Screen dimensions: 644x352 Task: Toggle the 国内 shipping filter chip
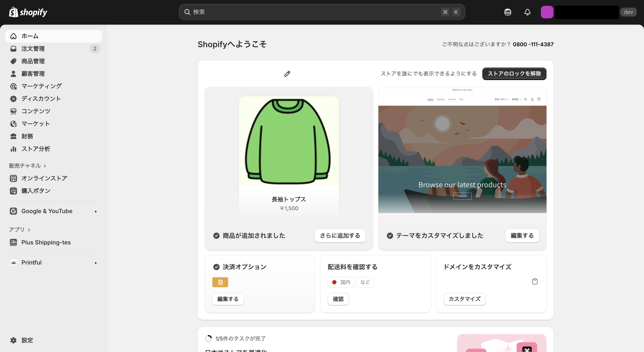pyautogui.click(x=341, y=282)
